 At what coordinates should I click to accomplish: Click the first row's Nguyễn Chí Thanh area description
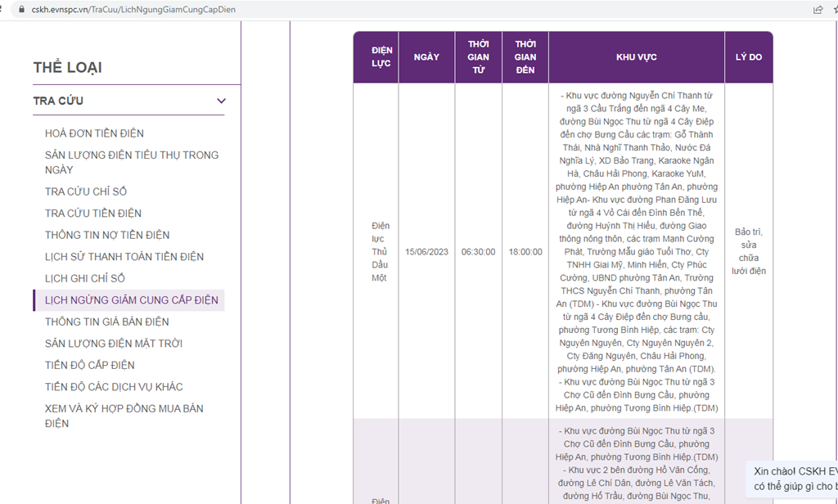coord(637,252)
